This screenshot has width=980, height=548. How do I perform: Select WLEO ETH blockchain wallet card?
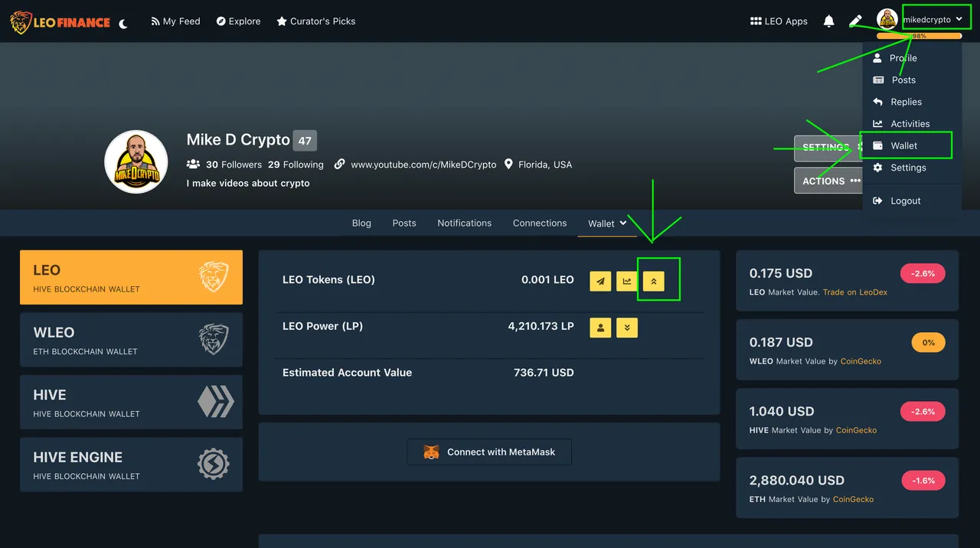pos(131,340)
